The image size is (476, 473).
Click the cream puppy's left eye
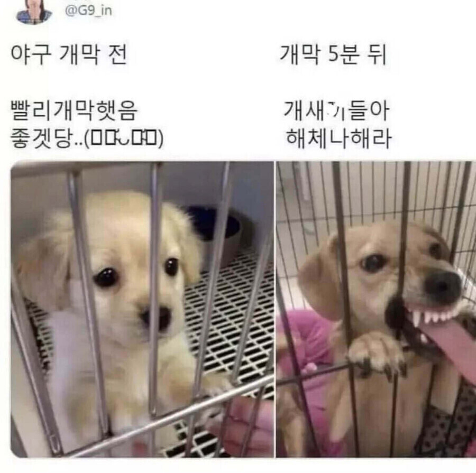click(x=106, y=277)
